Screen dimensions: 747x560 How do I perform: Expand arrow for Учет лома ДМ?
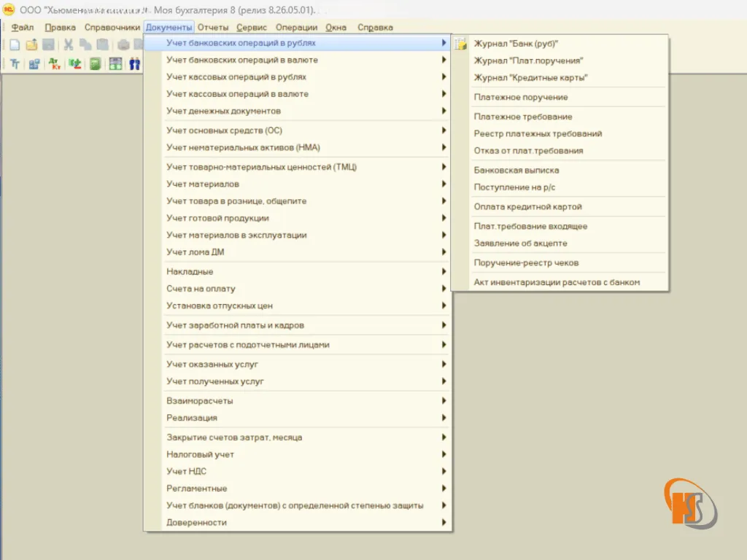coord(444,252)
